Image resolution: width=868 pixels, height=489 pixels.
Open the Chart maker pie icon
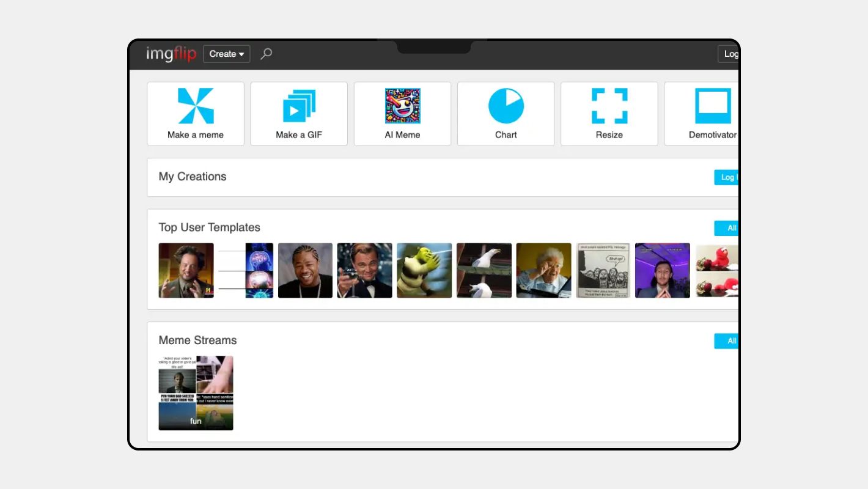pyautogui.click(x=506, y=106)
